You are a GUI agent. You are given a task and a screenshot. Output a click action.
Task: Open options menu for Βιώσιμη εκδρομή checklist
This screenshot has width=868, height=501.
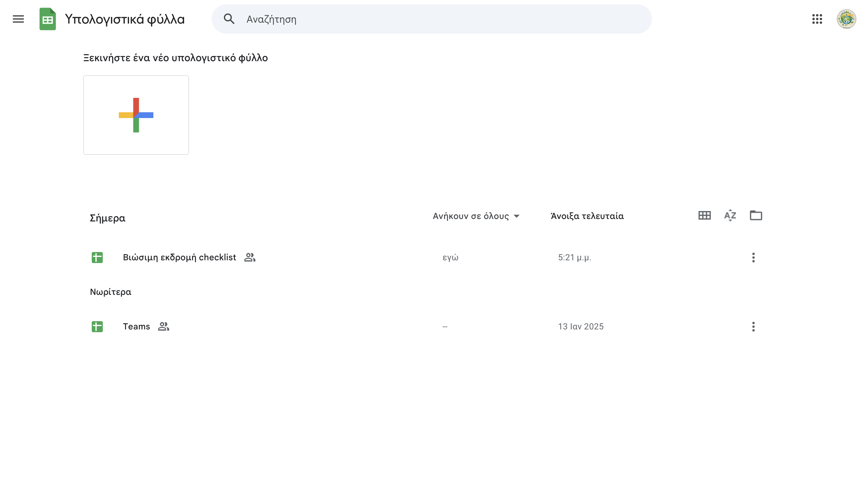pos(753,257)
